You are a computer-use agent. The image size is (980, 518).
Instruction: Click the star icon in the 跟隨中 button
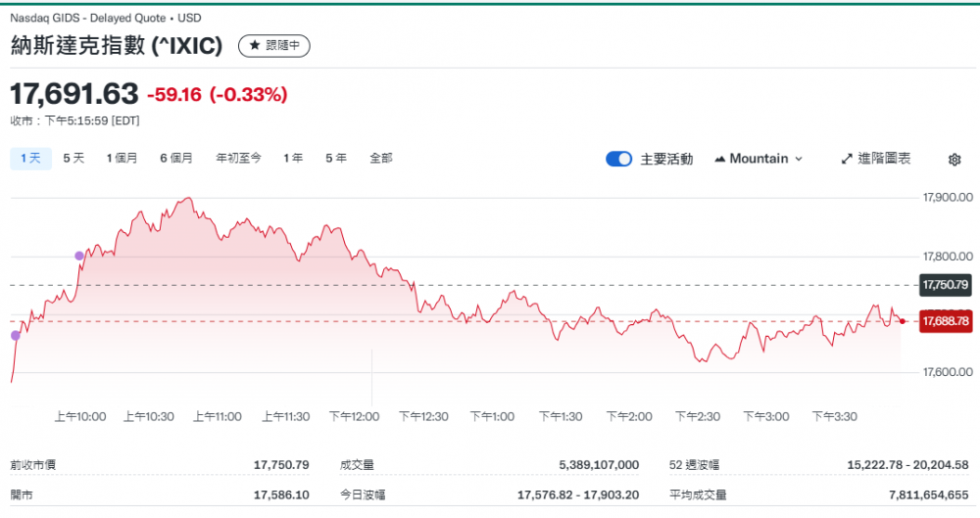click(254, 45)
